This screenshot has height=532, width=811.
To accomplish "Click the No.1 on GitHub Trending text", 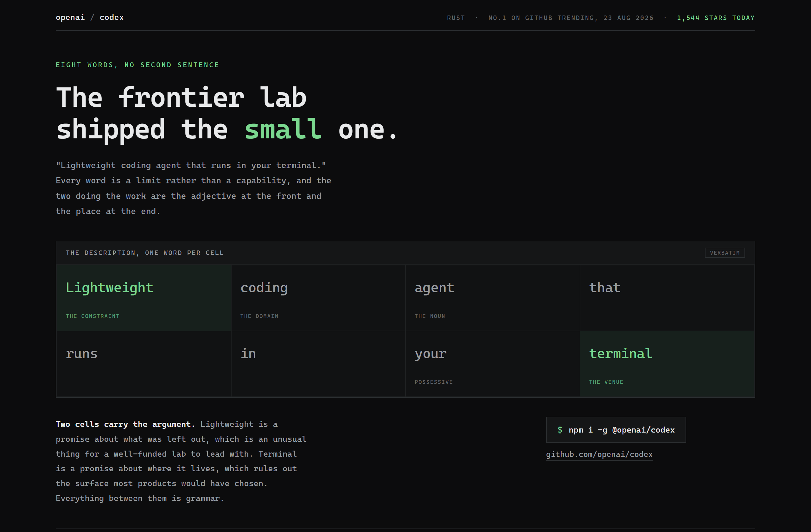I will [x=571, y=18].
